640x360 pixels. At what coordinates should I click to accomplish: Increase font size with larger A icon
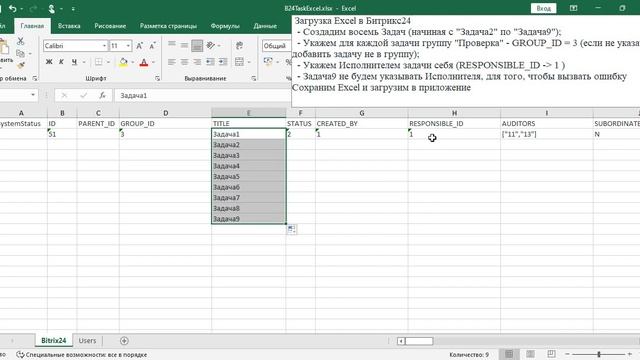coord(139,46)
